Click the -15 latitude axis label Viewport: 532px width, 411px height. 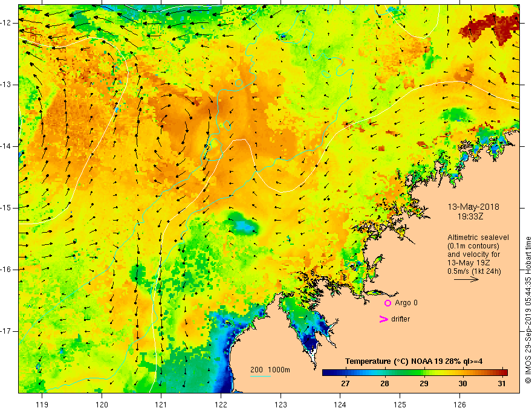[x=7, y=208]
